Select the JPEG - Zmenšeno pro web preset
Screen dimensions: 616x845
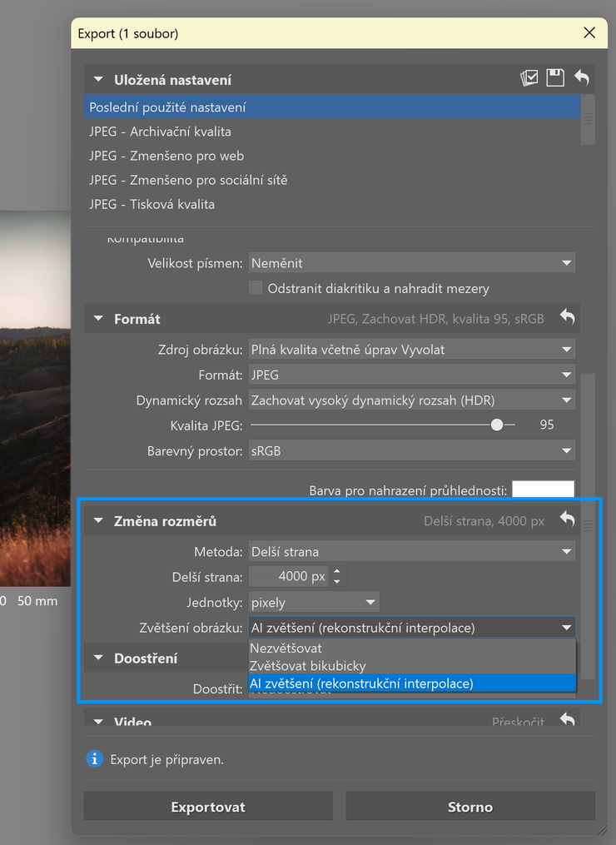(x=166, y=156)
